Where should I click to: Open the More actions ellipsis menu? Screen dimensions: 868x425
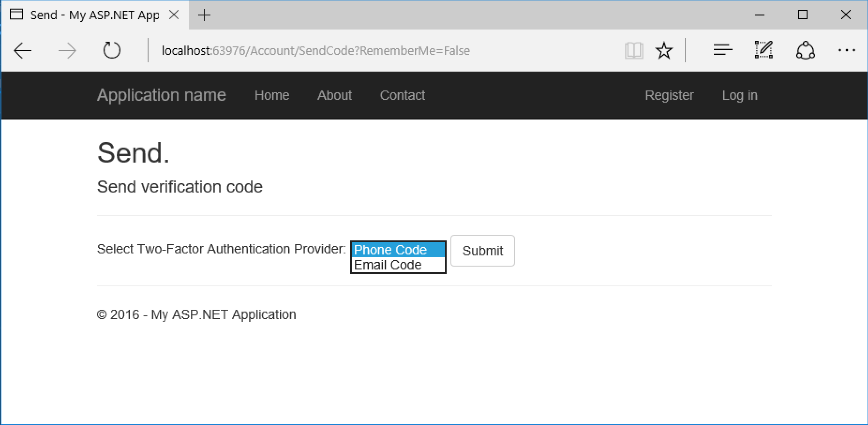846,50
